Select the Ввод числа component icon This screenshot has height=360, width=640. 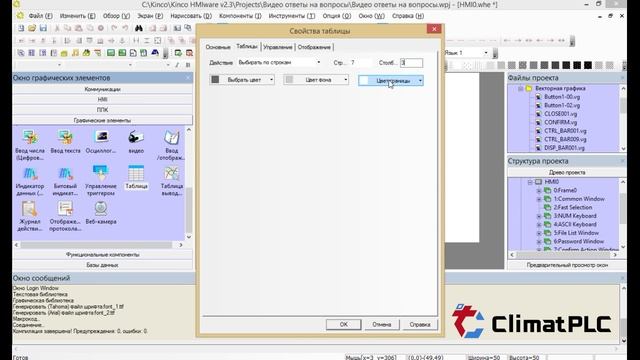tap(30, 138)
